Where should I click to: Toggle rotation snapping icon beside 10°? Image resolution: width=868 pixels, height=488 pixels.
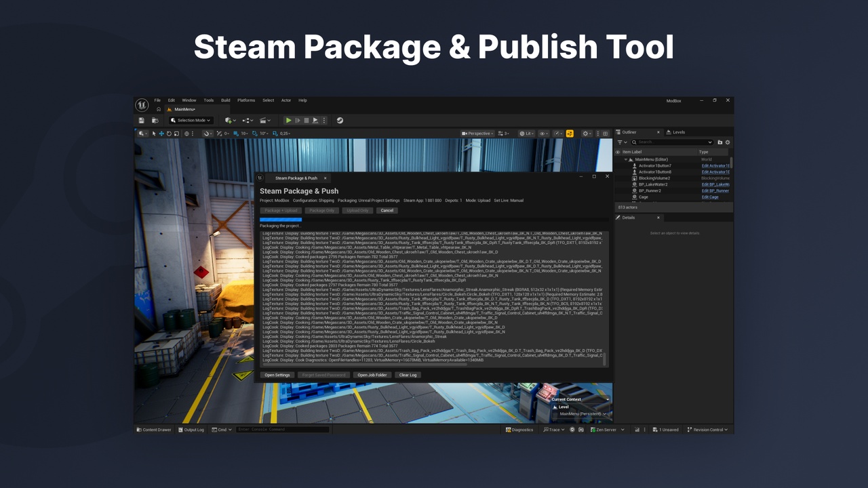click(256, 134)
